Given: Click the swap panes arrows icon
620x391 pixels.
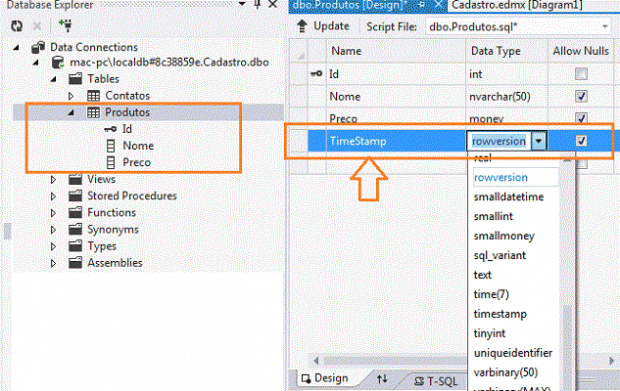Looking at the screenshot, I should pos(382,379).
